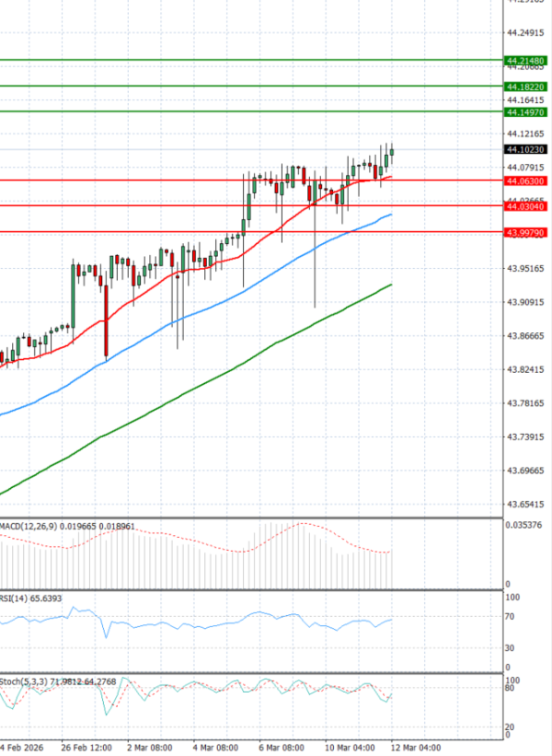Click the 44.21480 green resistance price label
The image size is (552, 756).
point(525,61)
